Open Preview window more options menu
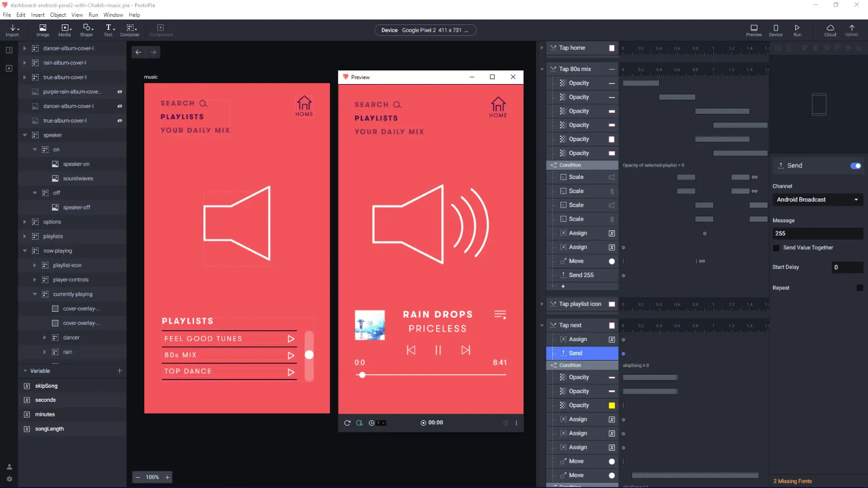The height and width of the screenshot is (488, 868). click(516, 423)
